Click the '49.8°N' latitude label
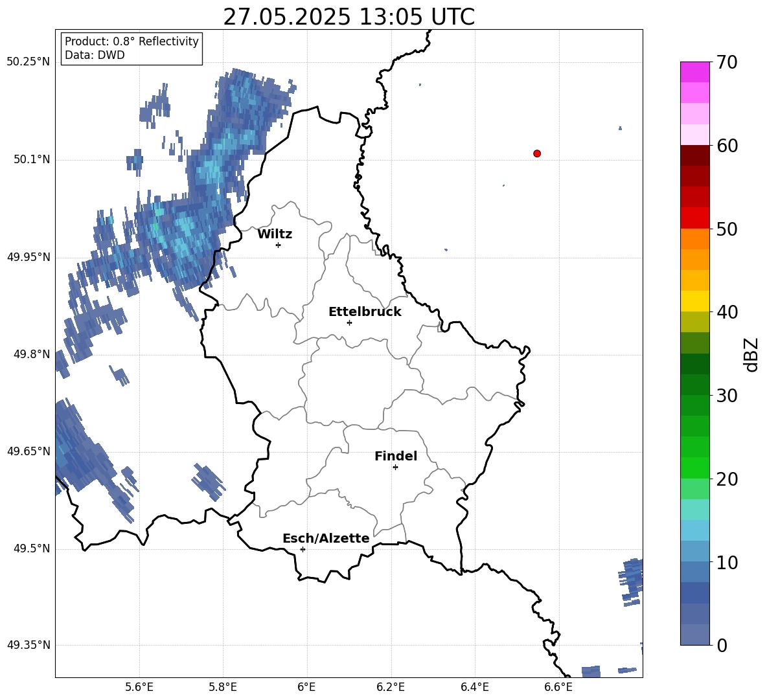Image resolution: width=767 pixels, height=700 pixels. tap(32, 354)
